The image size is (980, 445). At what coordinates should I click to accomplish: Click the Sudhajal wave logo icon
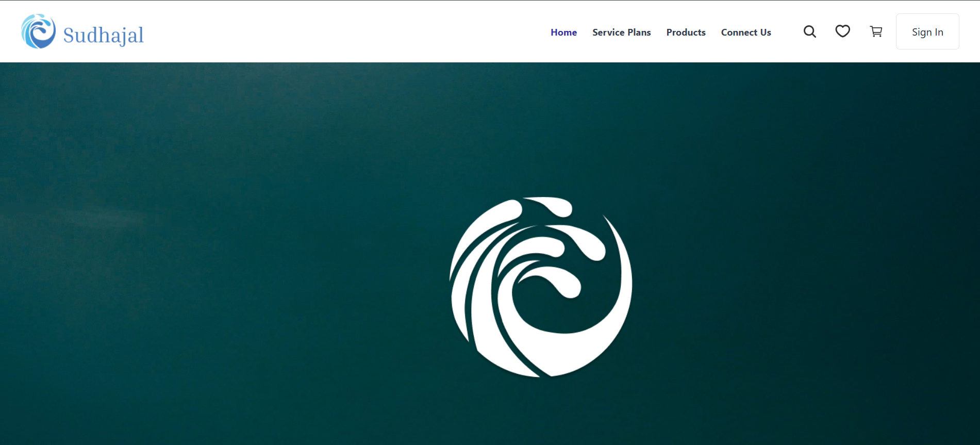(39, 31)
